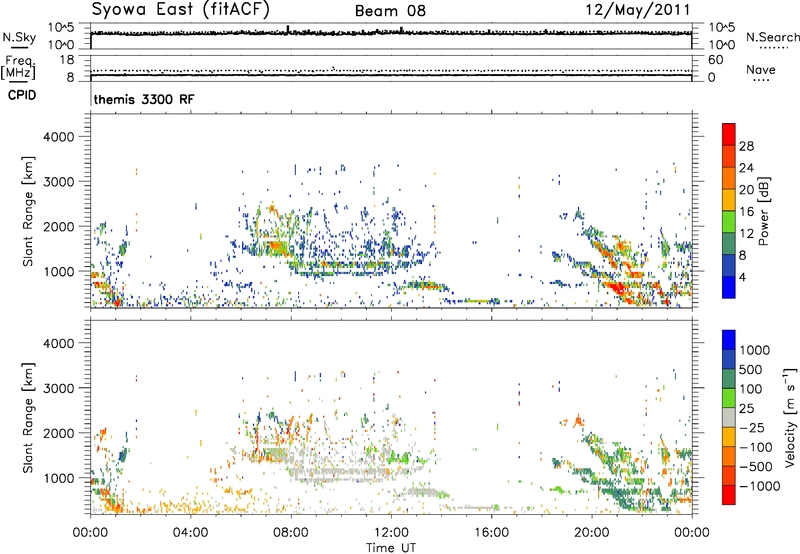Click the 'Nave' legend label
800x554 pixels.
coord(761,69)
